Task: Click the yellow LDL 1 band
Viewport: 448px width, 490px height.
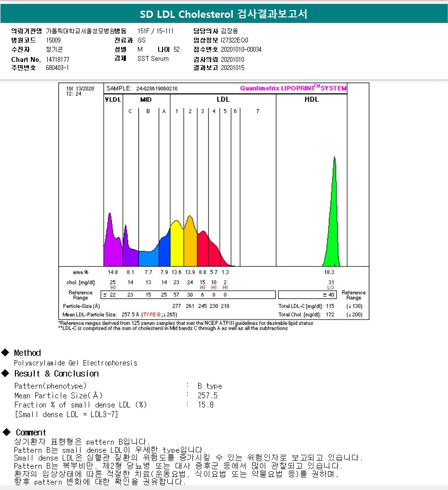Action: pos(177,246)
